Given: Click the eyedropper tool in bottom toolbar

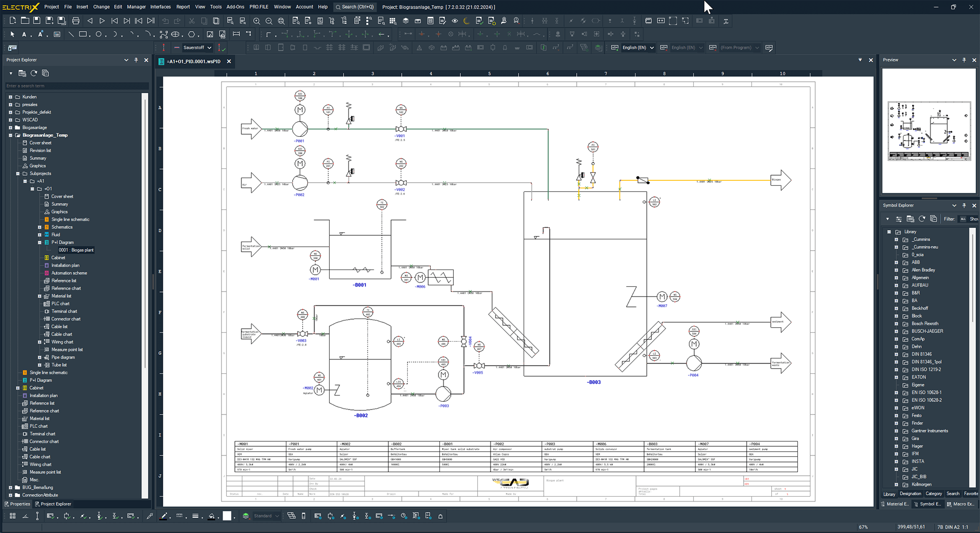Looking at the screenshot, I should pos(150,516).
